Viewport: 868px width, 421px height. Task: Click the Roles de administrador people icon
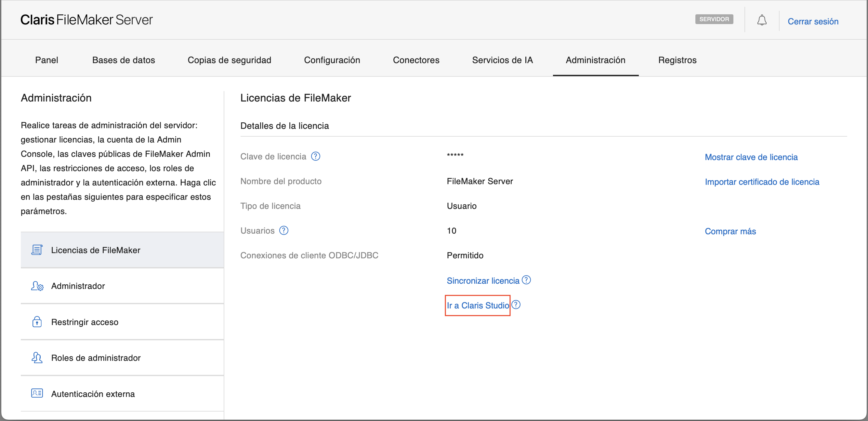tap(37, 358)
